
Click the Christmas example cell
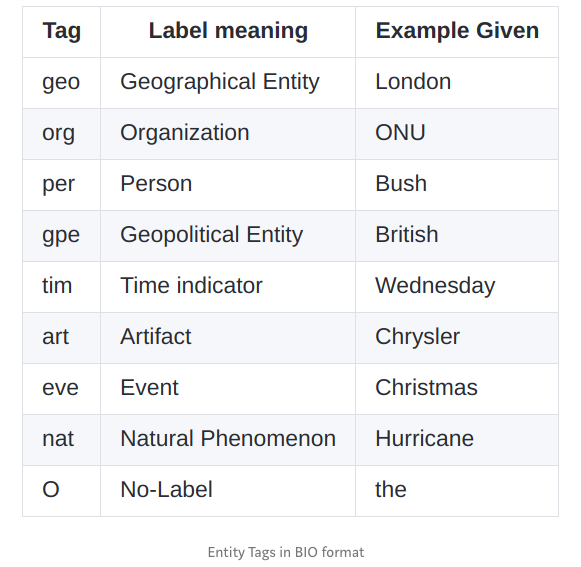point(457,389)
